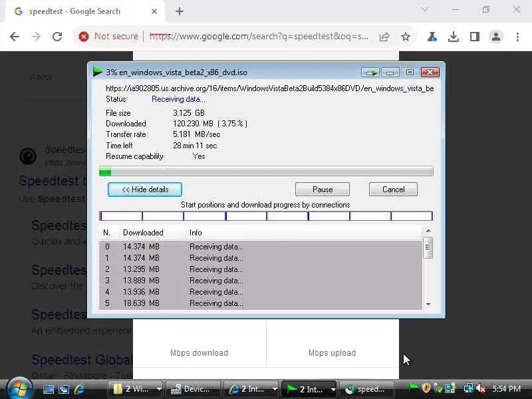
Task: Click Switch between windows quick launch icon
Action: [64, 389]
